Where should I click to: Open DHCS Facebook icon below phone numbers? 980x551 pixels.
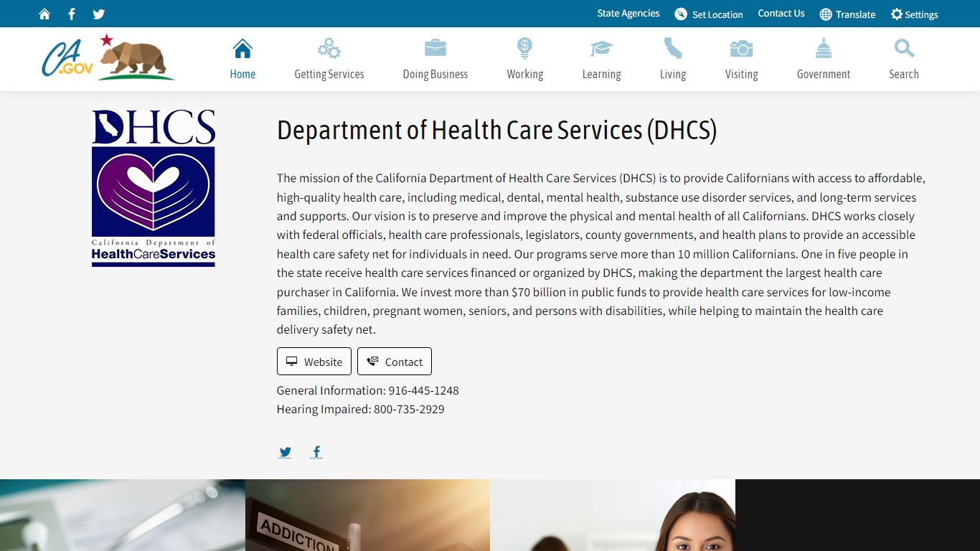tap(316, 452)
